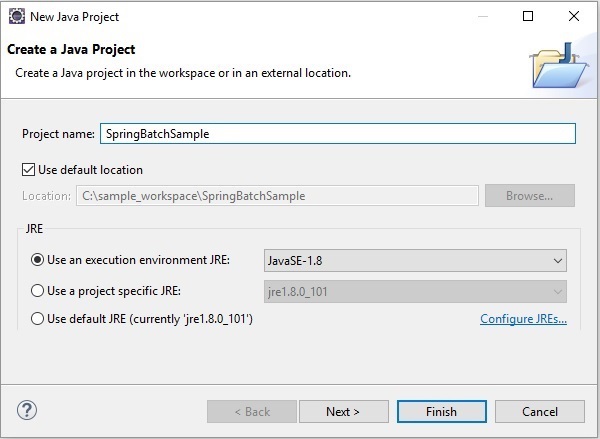
Task: Click Finish to create the project
Action: pyautogui.click(x=441, y=411)
